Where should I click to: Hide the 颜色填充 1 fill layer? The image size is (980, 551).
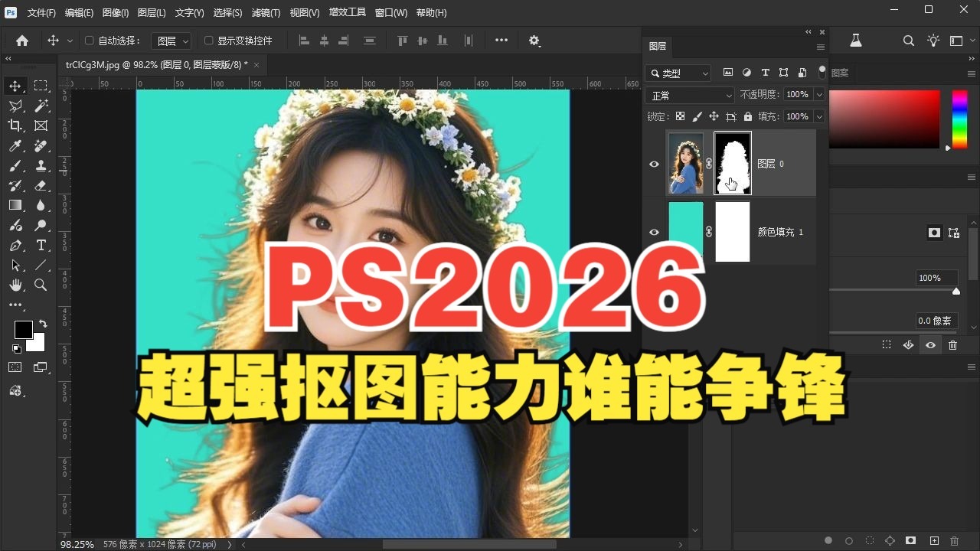pos(654,232)
